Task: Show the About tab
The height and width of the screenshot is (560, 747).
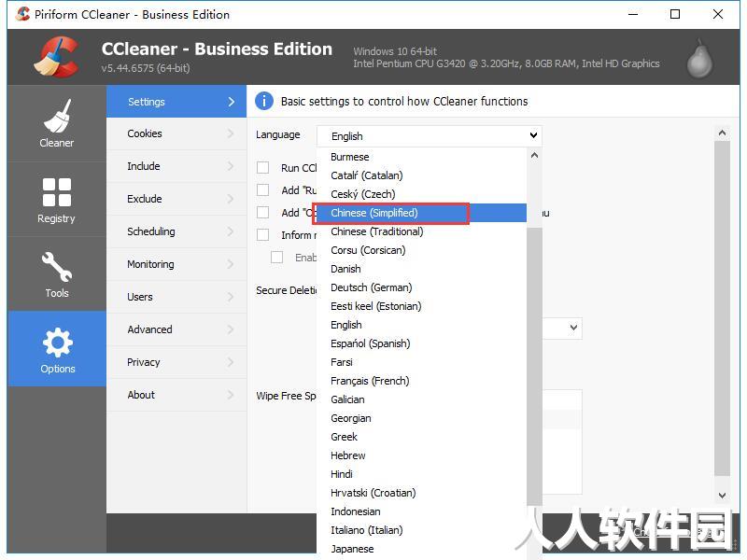Action: [x=176, y=395]
